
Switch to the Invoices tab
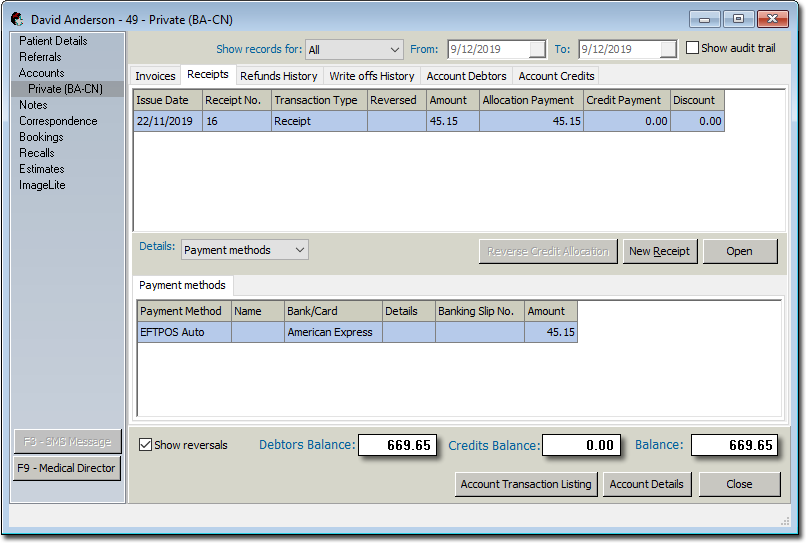pos(155,76)
